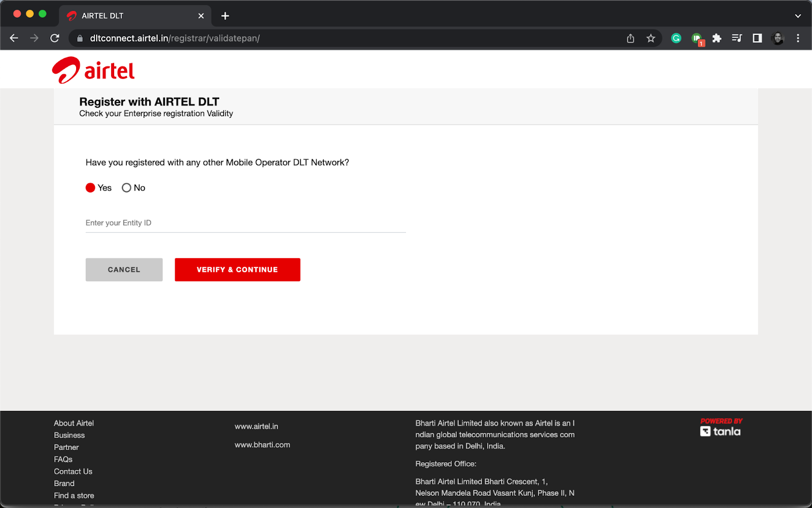Screen dimensions: 812x508
Task: Click VERIFY & CONTINUE button
Action: [238, 270]
